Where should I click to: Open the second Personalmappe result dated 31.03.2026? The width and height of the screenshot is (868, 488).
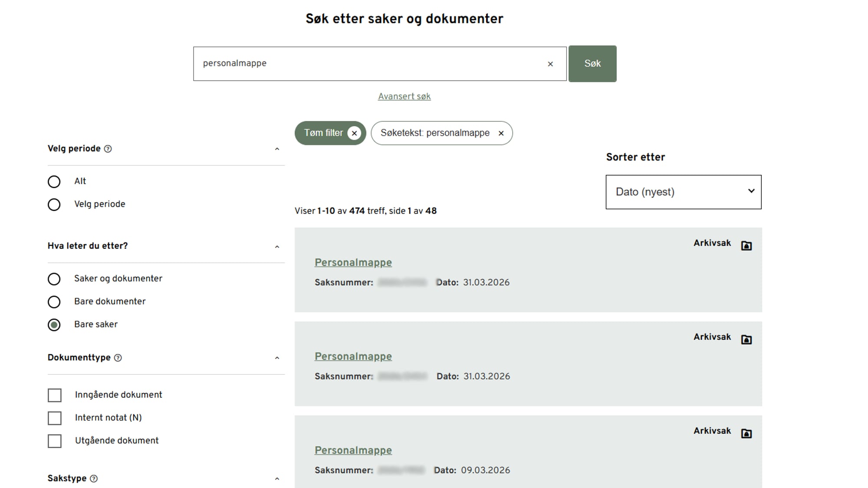[353, 356]
